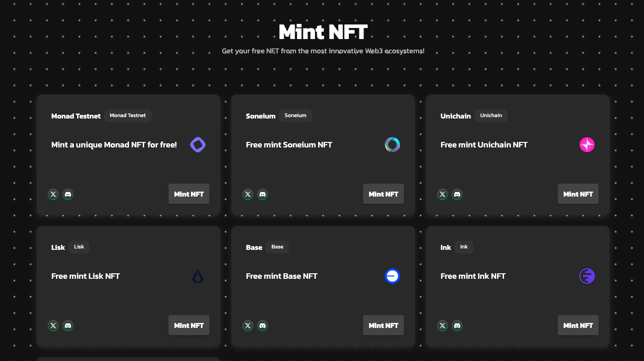This screenshot has width=644, height=361.
Task: Click the bold 'Ink' card title
Action: point(446,248)
